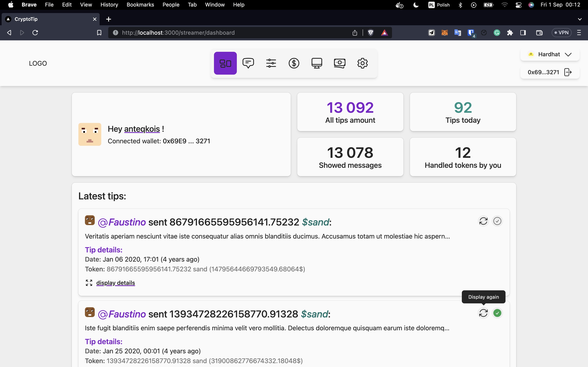This screenshot has height=367, width=588.
Task: Open the dashboard nav icon
Action: pyautogui.click(x=225, y=63)
